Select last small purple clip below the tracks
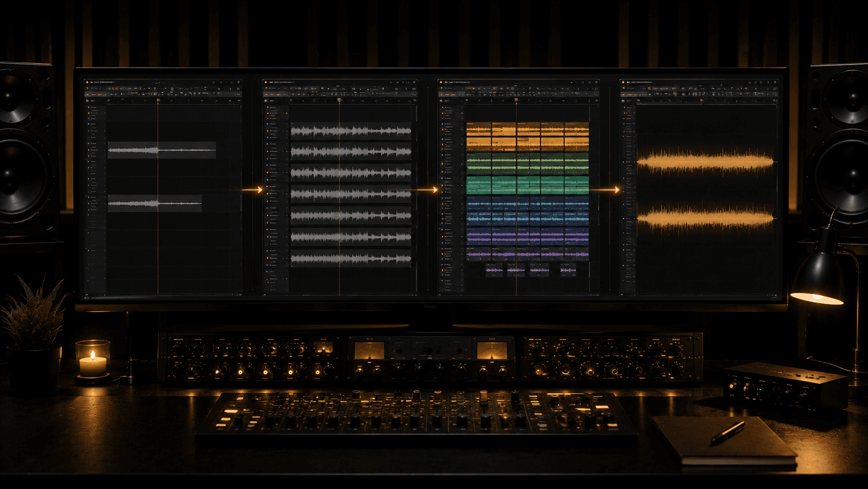Image resolution: width=868 pixels, height=489 pixels. tap(568, 270)
